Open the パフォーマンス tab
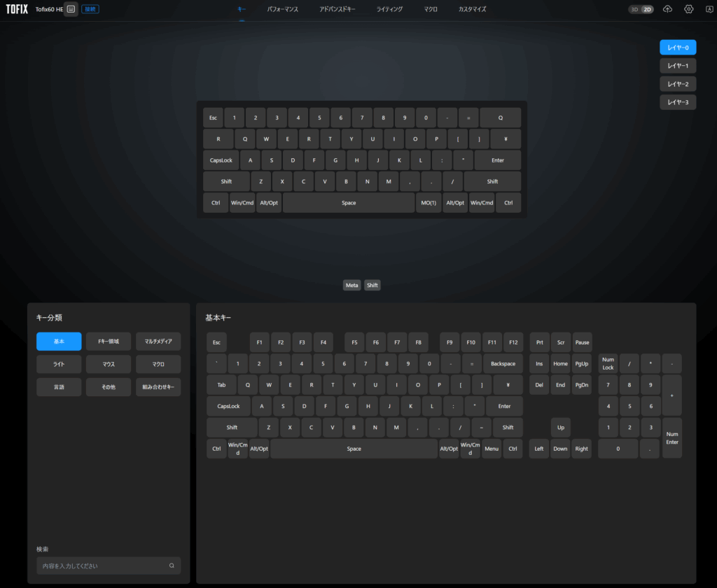 click(x=283, y=10)
